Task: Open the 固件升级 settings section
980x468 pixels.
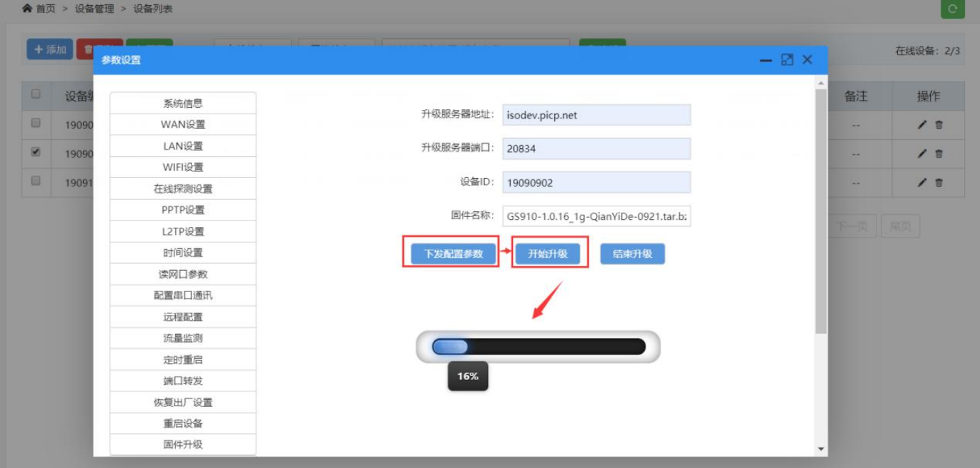Action: click(x=182, y=445)
